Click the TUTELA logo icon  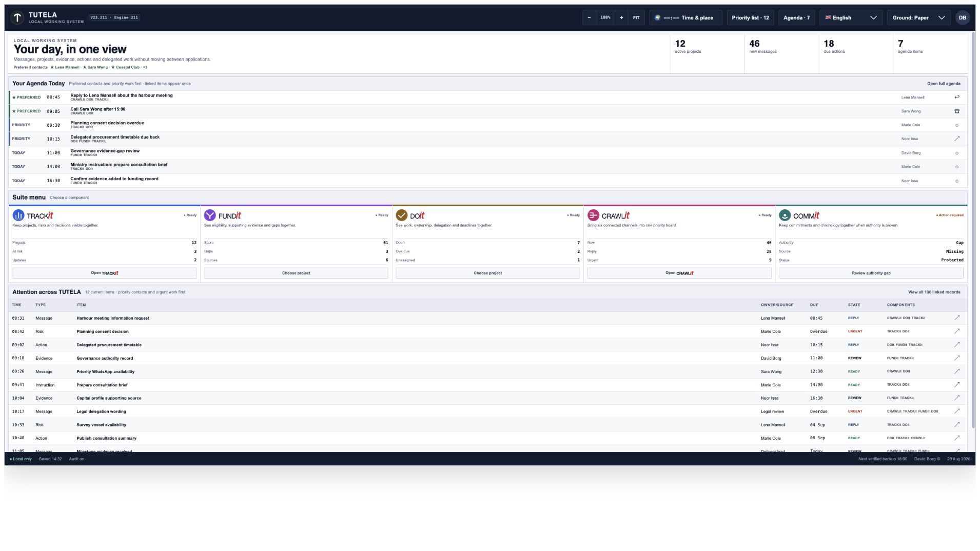coord(17,18)
